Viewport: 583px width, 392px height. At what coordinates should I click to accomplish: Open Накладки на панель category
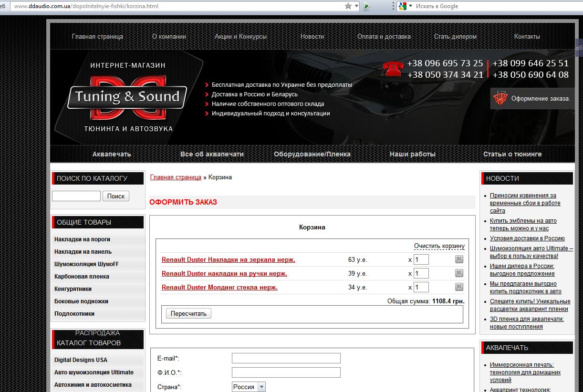83,252
